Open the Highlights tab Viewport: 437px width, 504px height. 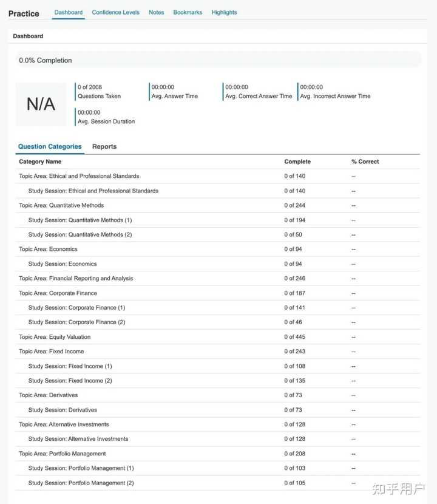point(224,12)
